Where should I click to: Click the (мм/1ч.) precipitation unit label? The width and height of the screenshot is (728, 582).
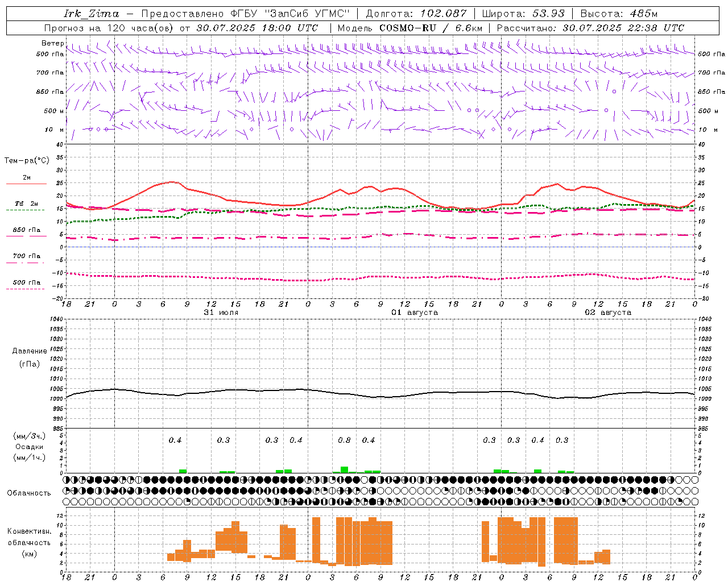tap(30, 458)
